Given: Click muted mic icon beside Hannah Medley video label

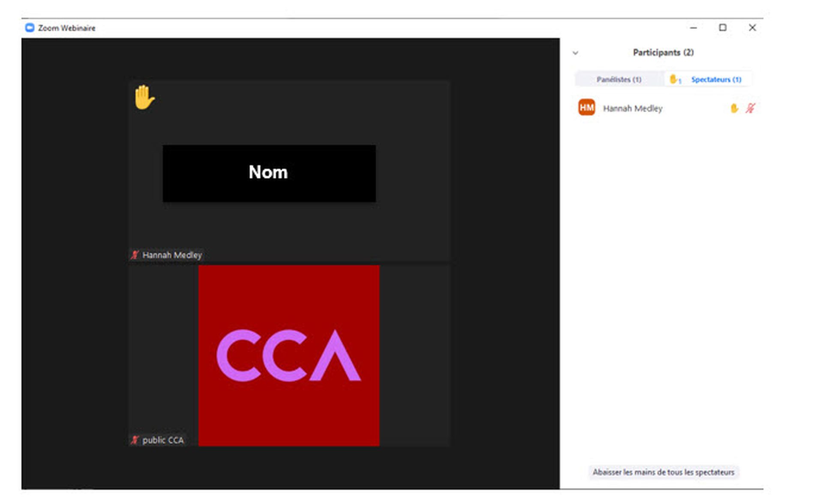Looking at the screenshot, I should coord(135,255).
